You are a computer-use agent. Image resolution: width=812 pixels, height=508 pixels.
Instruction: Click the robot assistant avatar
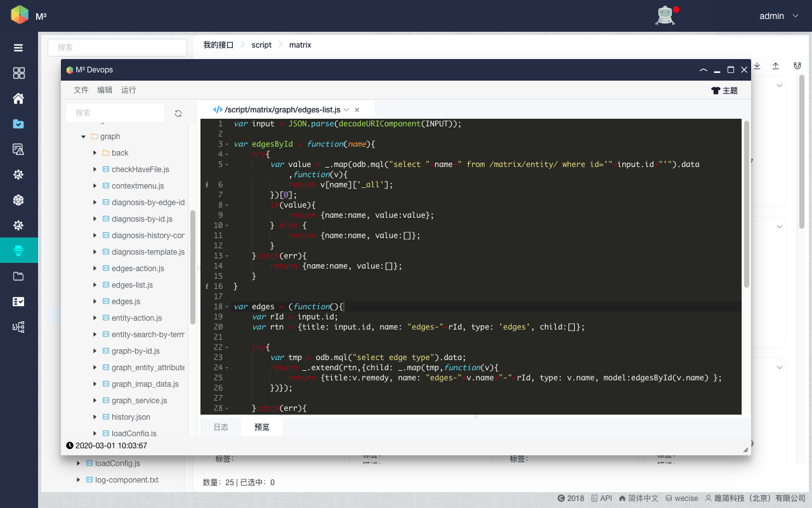pos(665,15)
